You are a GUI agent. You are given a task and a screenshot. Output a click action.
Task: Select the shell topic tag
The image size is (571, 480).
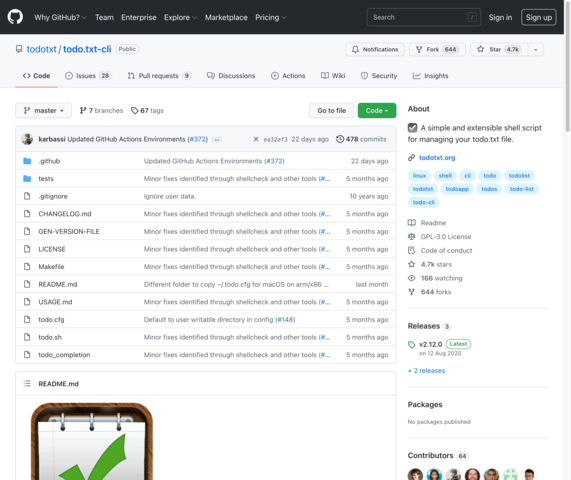coord(445,176)
